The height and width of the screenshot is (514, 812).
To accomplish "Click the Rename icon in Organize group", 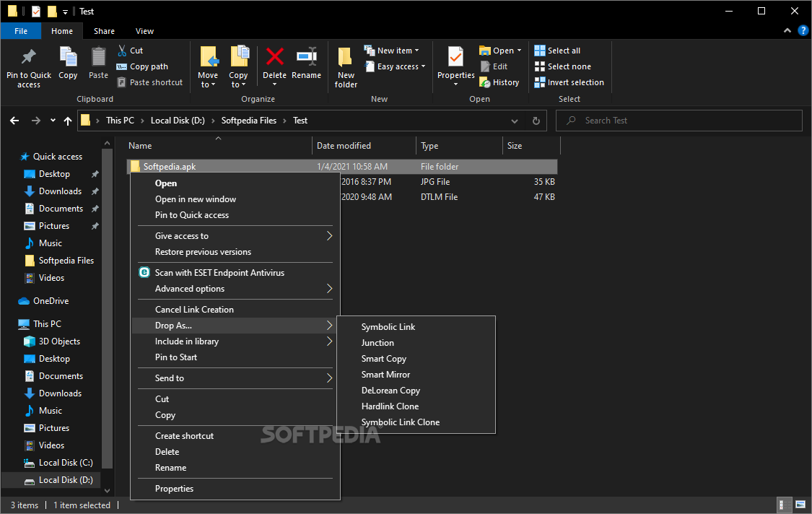I will pos(307,56).
